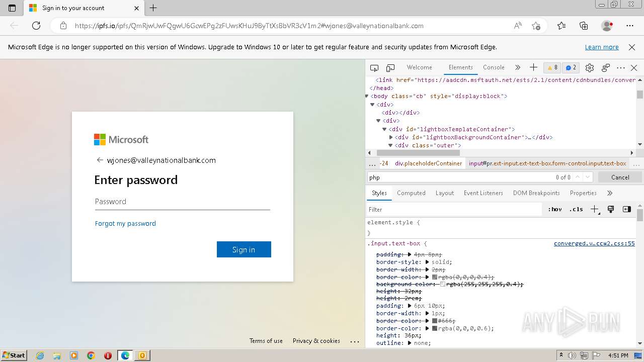The width and height of the screenshot is (644, 362).
Task: Open the Favorites list
Action: 561,26
